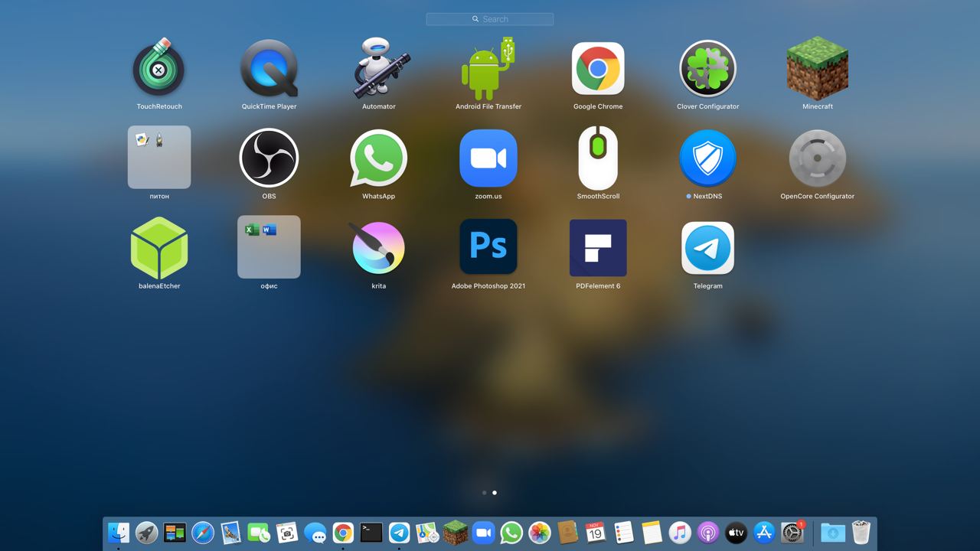Open Mission Control from the Dock

[x=175, y=533]
